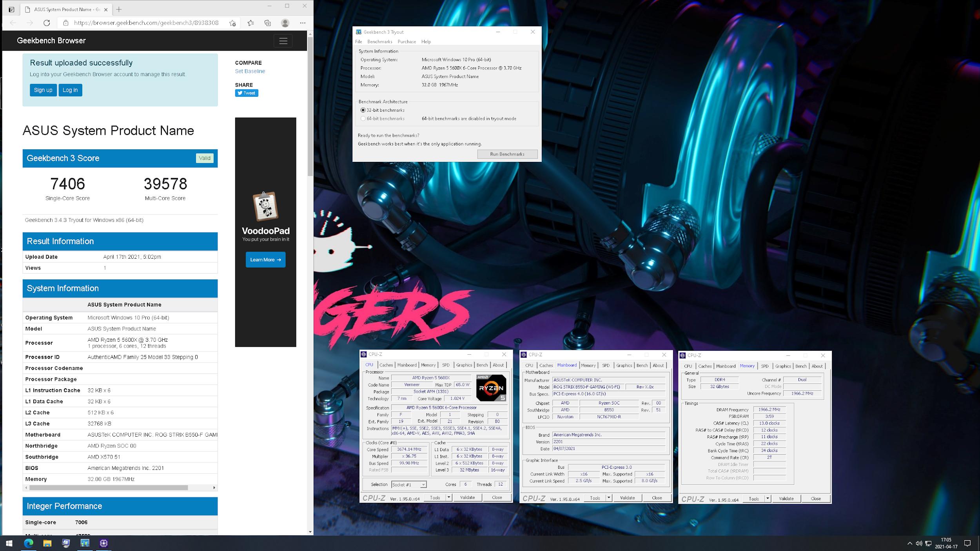Image resolution: width=980 pixels, height=551 pixels.
Task: Click the green Valid badge
Action: (x=205, y=158)
